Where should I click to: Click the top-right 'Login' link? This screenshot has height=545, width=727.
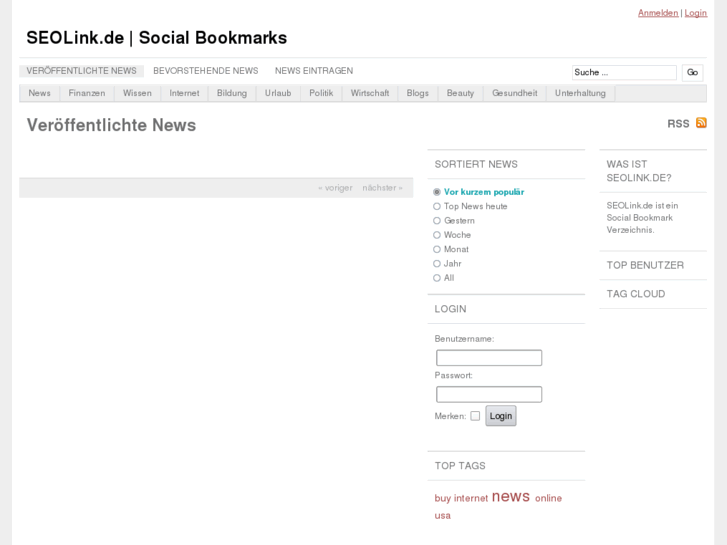pos(695,13)
